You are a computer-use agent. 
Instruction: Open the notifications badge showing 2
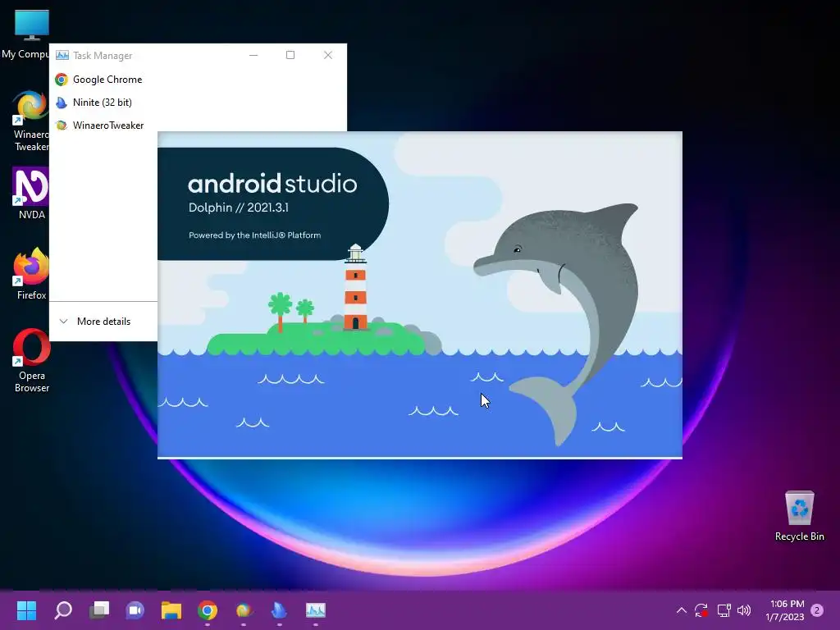point(817,610)
